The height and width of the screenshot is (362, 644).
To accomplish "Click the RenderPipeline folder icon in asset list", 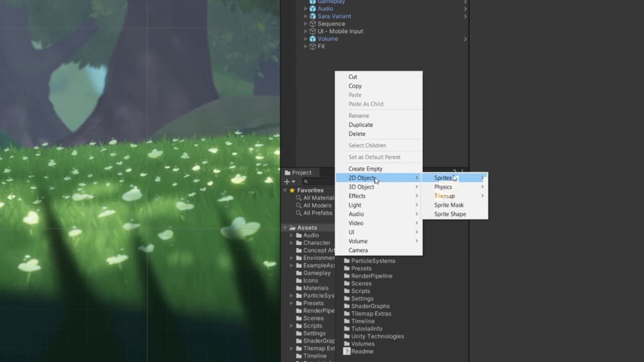I will click(346, 276).
